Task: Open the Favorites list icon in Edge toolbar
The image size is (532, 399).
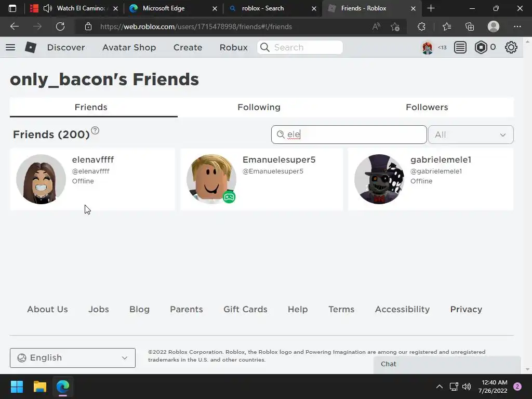Action: pos(447,26)
